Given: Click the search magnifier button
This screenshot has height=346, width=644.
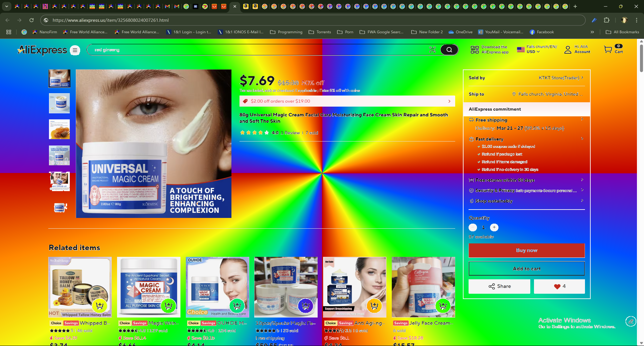Looking at the screenshot, I should pos(449,50).
